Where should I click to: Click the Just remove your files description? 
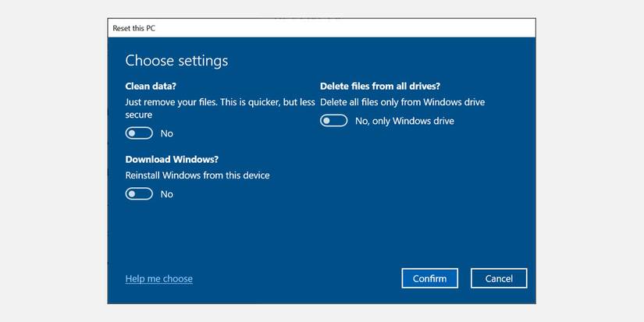219,102
